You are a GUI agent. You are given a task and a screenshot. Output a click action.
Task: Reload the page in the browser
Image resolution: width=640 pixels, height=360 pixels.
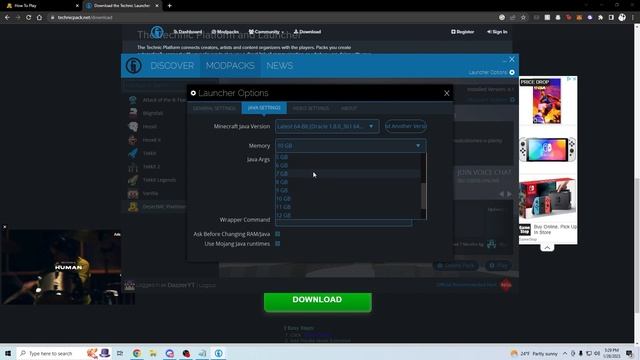point(29,18)
